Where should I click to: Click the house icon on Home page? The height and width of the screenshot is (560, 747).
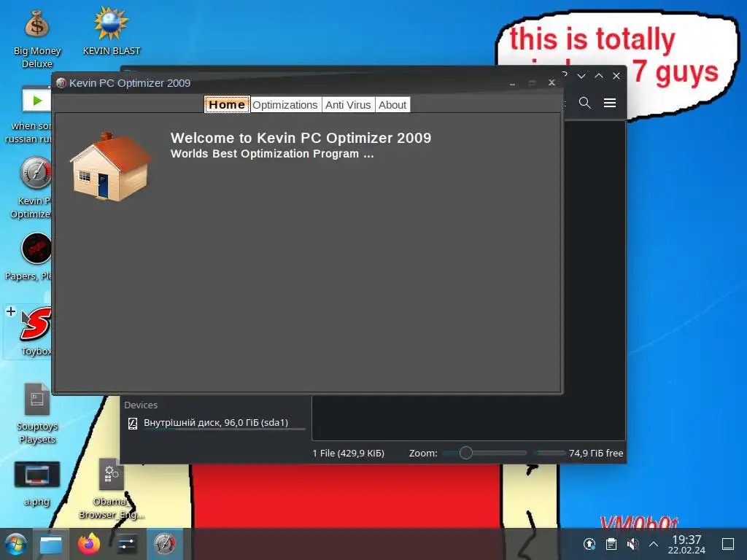pyautogui.click(x=111, y=167)
